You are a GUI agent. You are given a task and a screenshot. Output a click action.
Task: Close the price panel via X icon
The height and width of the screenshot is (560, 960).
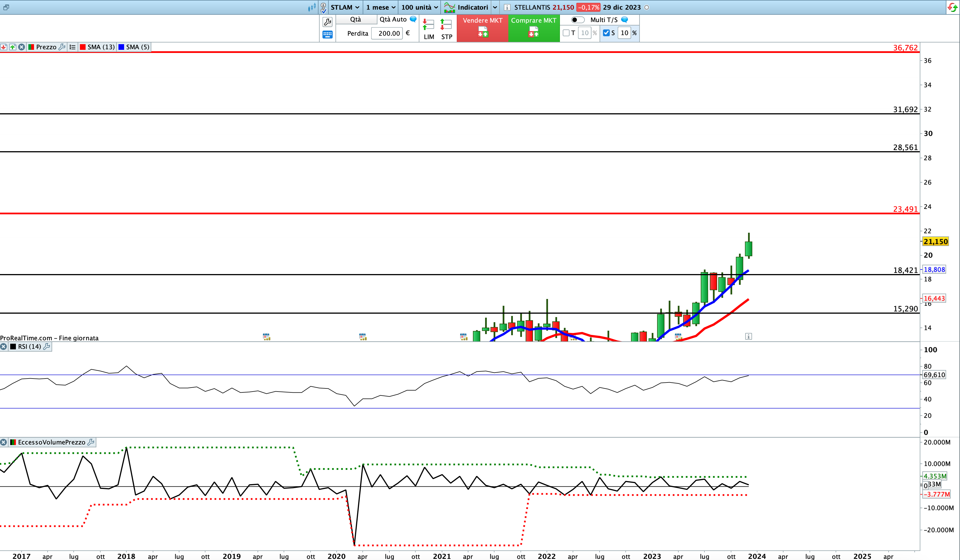(x=22, y=47)
